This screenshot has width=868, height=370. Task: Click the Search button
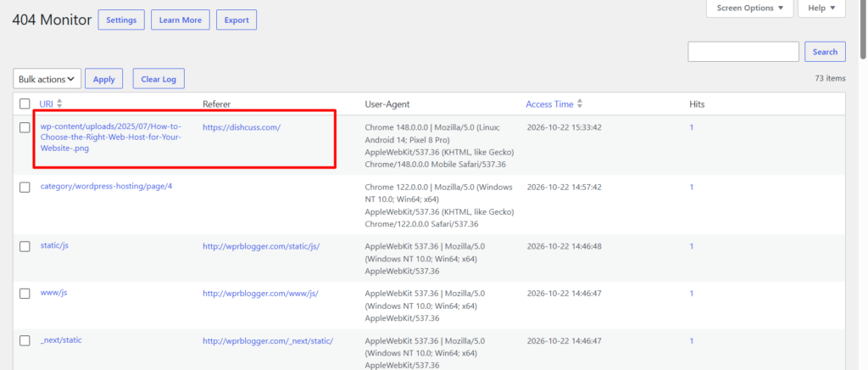[x=825, y=52]
